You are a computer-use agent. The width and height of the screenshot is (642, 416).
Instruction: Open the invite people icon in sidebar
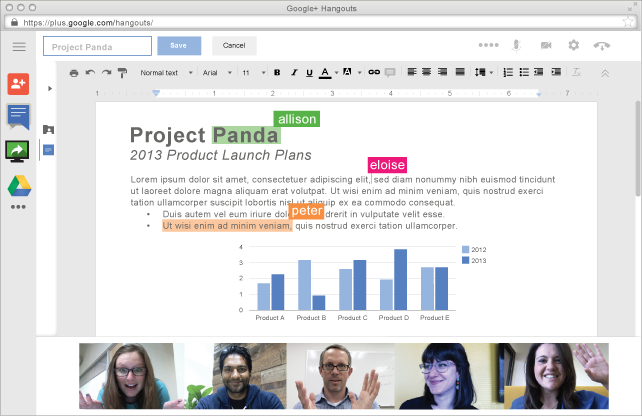(18, 84)
